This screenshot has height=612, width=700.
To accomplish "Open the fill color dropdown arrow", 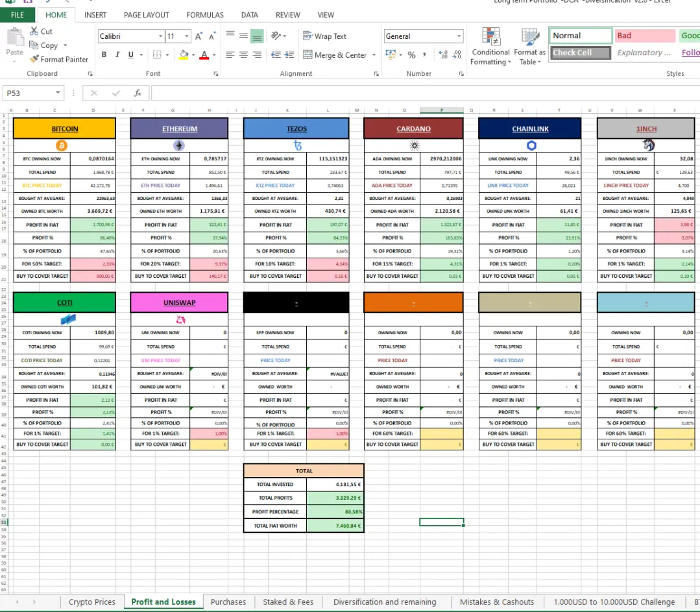I will [193, 55].
